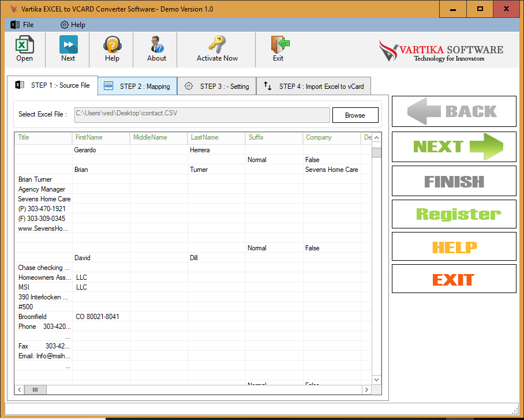This screenshot has width=524, height=420.
Task: Select the Broomfield cell
Action: click(43, 317)
